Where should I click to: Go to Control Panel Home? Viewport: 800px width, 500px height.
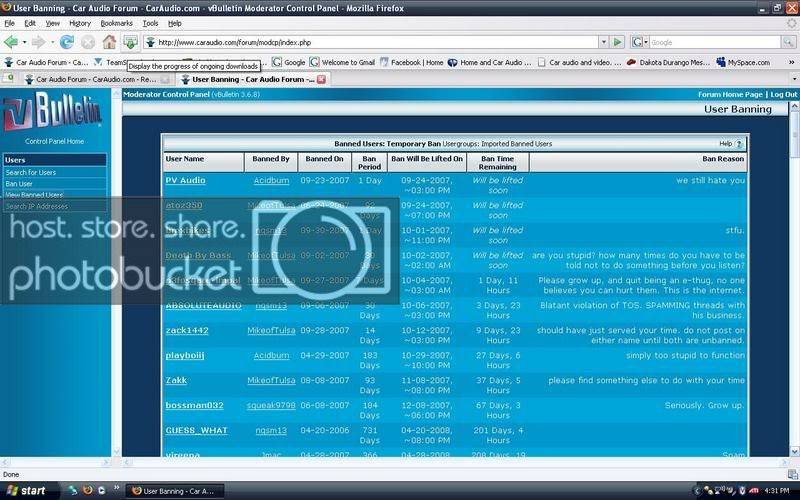pos(55,141)
